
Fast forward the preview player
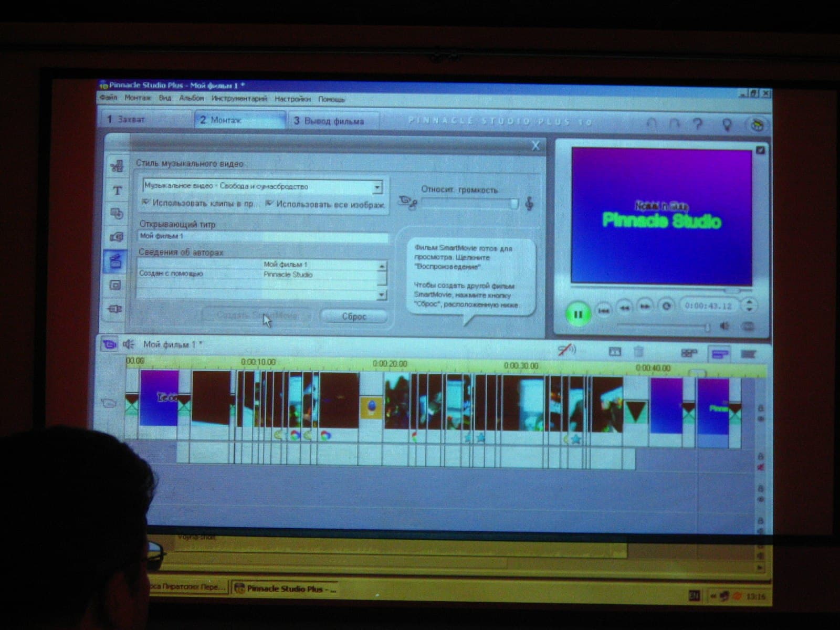[x=645, y=307]
